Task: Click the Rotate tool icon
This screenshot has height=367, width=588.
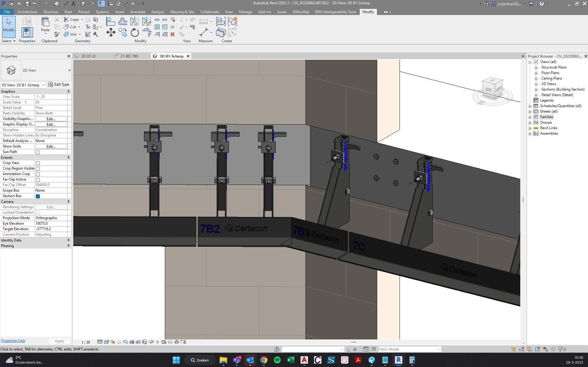Action: click(135, 32)
